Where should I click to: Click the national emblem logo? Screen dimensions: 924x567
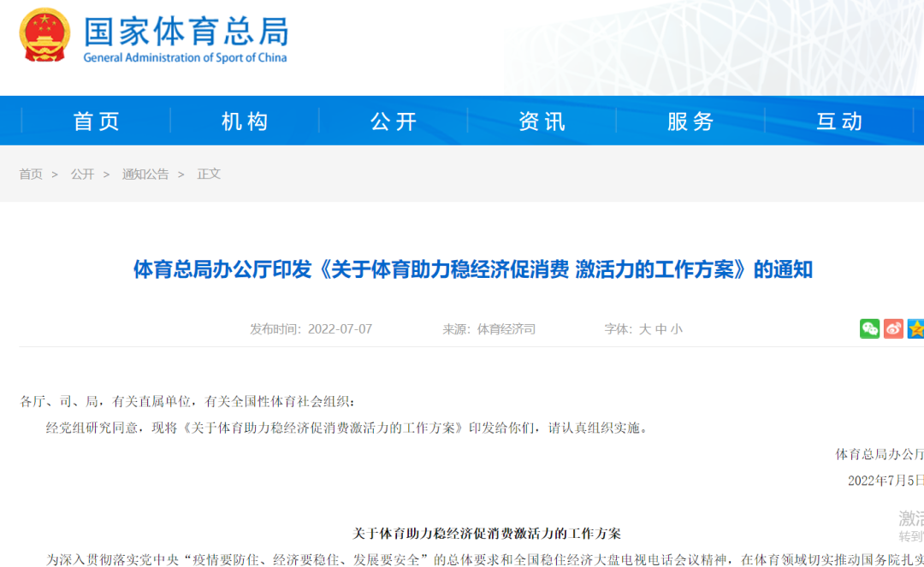(x=45, y=36)
